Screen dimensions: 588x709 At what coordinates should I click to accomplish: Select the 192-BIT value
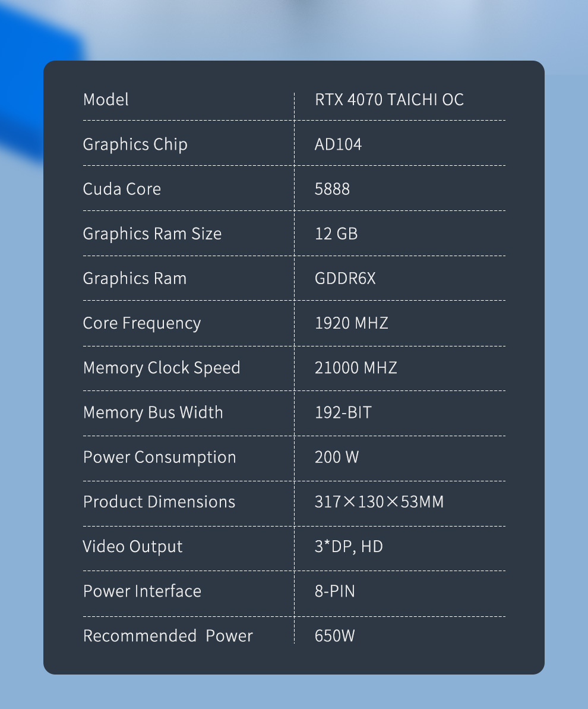click(343, 412)
